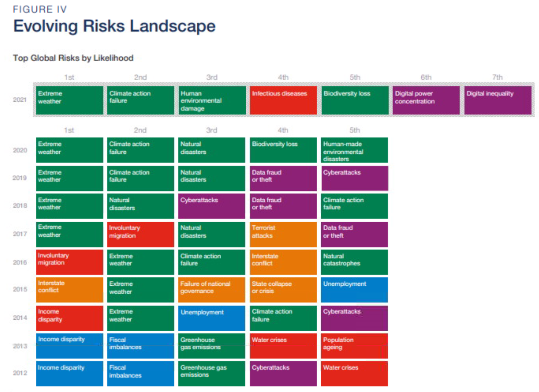Screen dimensions: 539x392
Task: Click the 2014 blue Unemployment box
Action: [211, 318]
